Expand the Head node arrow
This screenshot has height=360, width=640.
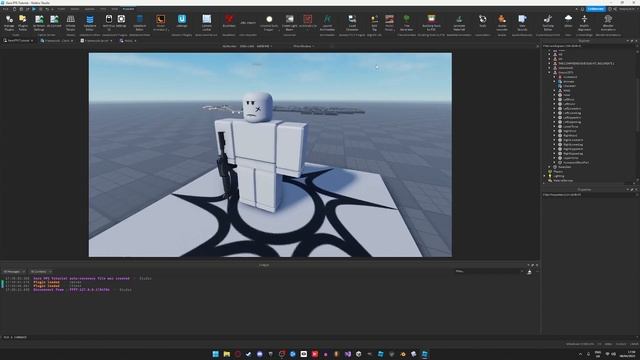coord(554,95)
